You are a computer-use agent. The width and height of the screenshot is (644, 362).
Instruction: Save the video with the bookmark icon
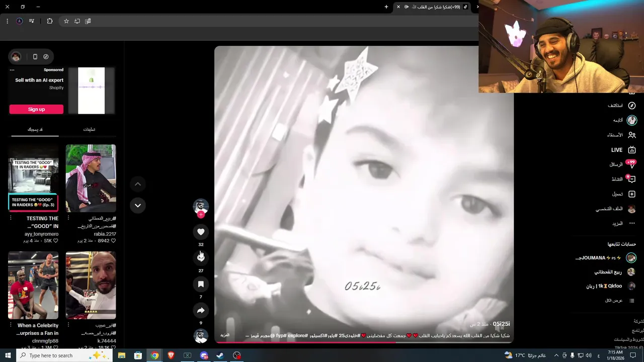coord(201,284)
